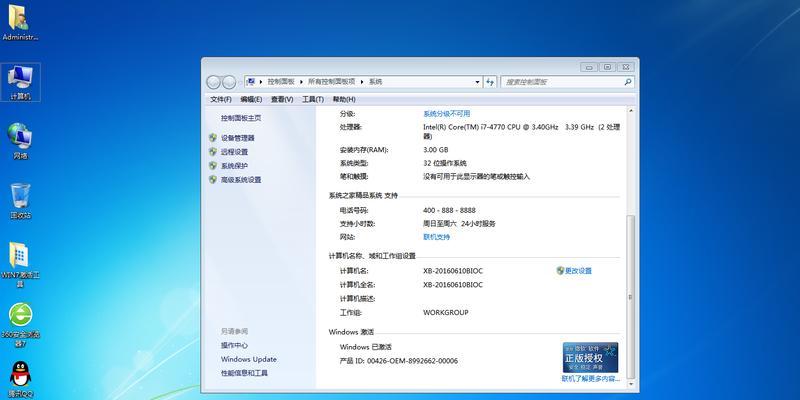Expand the arrow after 所有控制面板项 breadcrumb
Screen dimensions: 800x400
tap(362, 82)
